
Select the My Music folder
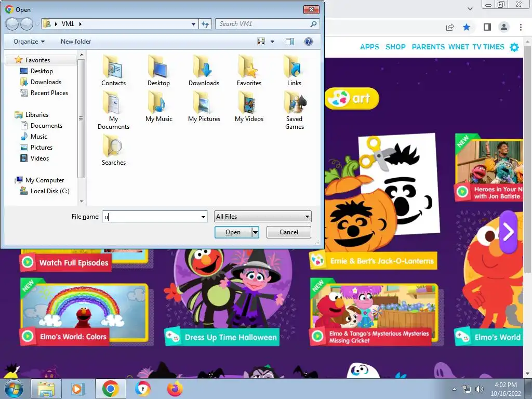coord(158,107)
